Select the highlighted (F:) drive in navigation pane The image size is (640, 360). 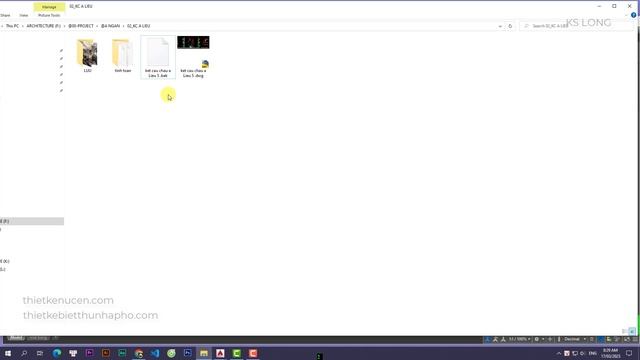point(32,221)
